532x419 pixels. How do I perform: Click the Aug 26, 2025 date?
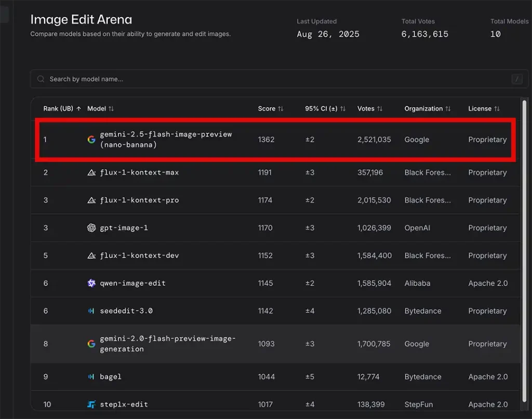click(x=328, y=34)
